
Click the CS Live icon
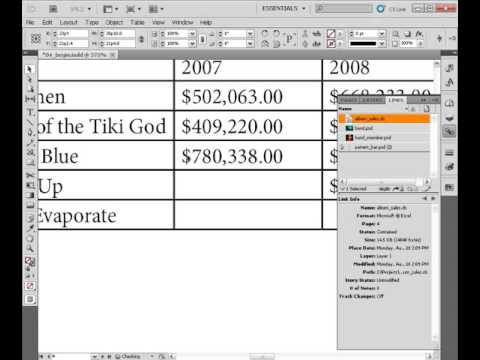point(380,9)
